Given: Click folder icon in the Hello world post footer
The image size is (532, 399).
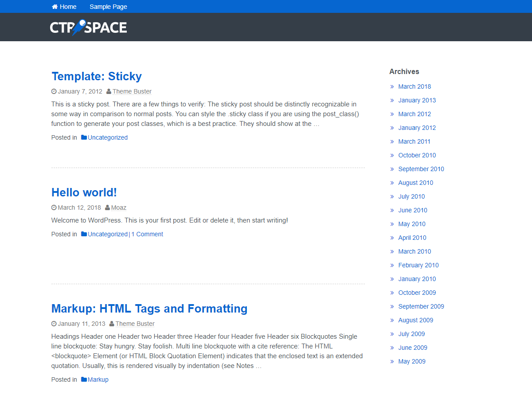Looking at the screenshot, I should pos(84,234).
